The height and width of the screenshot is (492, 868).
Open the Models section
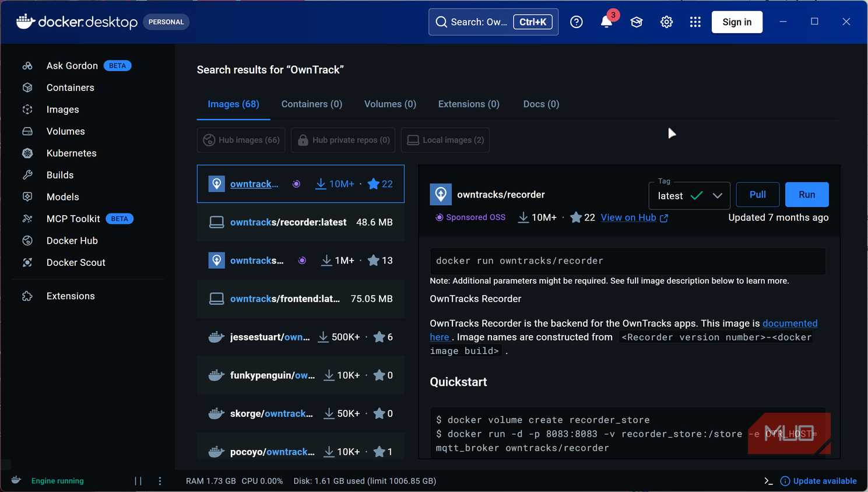click(x=62, y=197)
